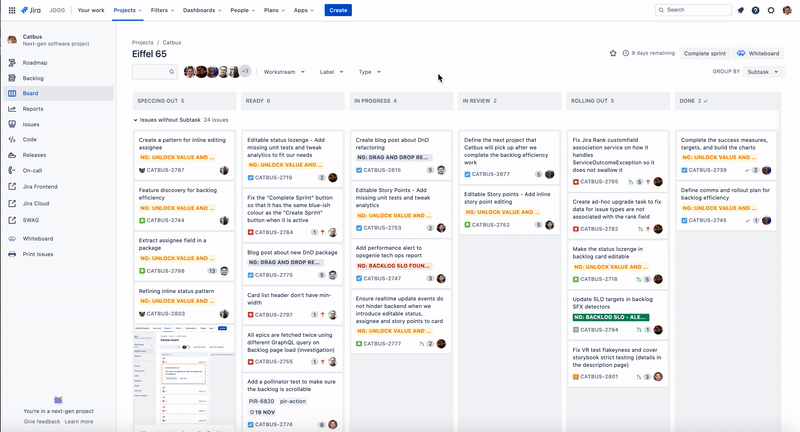Click the board filter search input

pyautogui.click(x=154, y=72)
